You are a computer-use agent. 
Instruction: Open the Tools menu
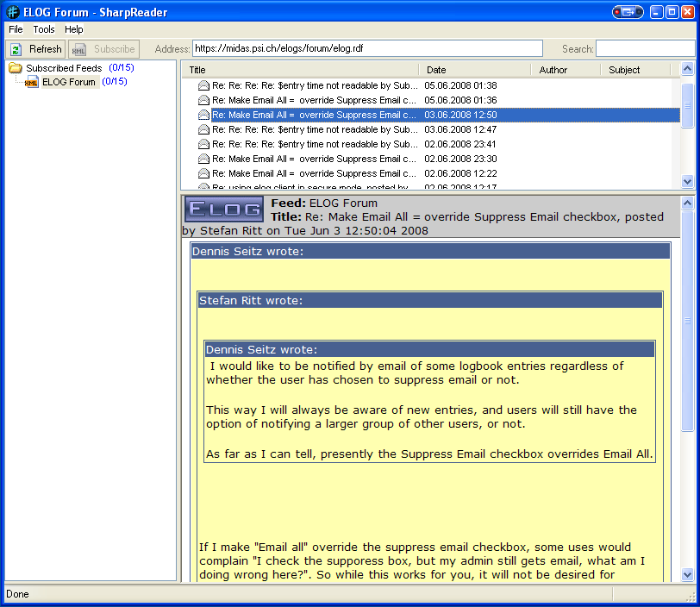(x=44, y=29)
